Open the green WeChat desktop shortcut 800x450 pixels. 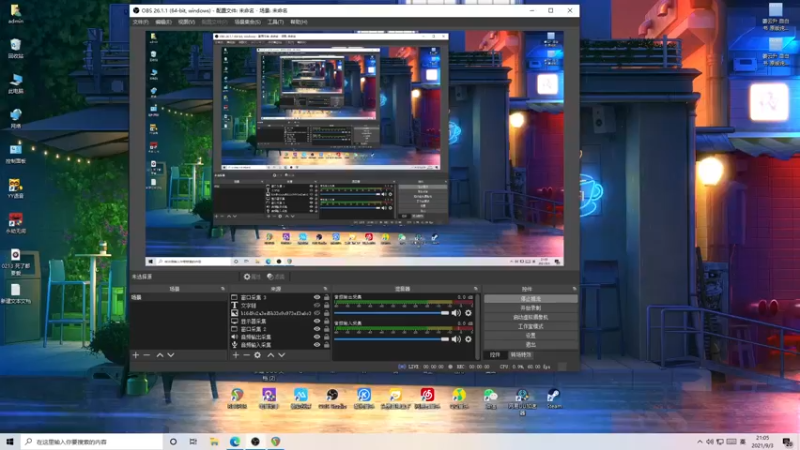click(x=490, y=398)
